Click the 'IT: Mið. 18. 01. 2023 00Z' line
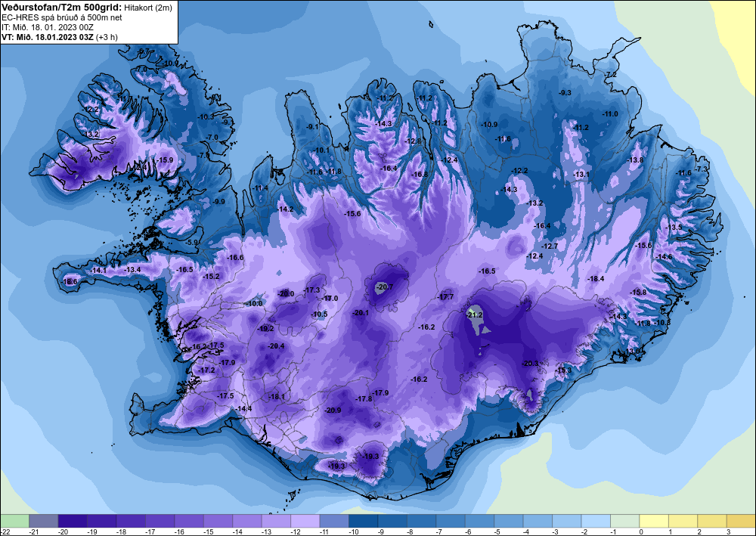The height and width of the screenshot is (536, 756). click(47, 27)
